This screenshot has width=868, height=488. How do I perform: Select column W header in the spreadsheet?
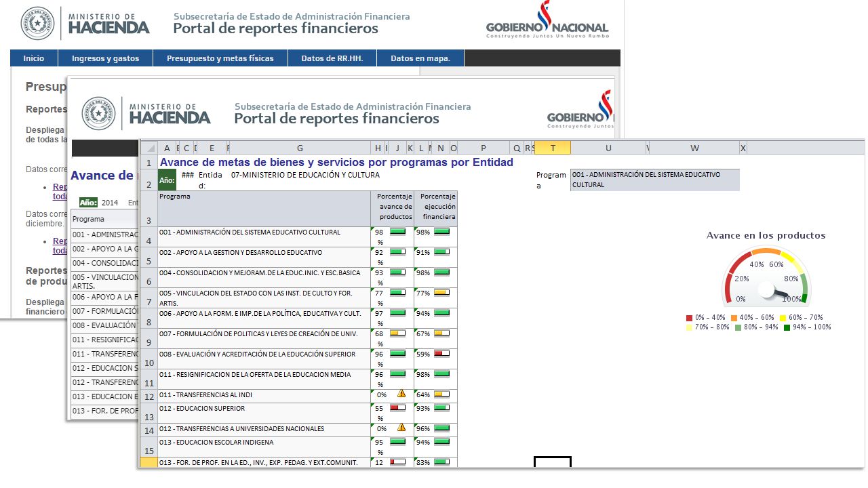[694, 148]
